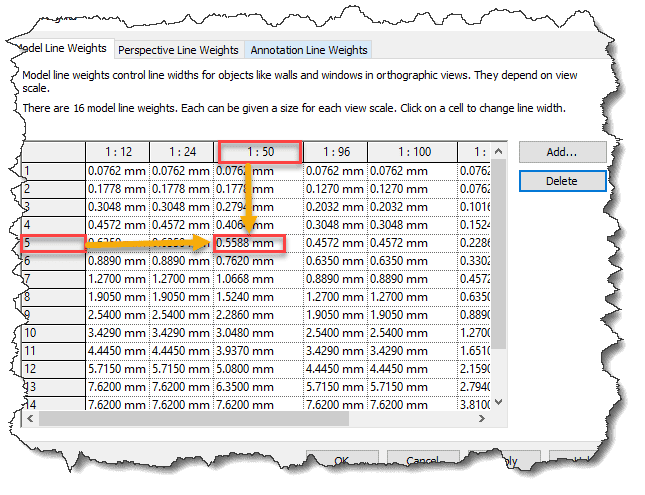Screen dimensions: 645x495
Task: Select row header 4
Action: pos(53,225)
